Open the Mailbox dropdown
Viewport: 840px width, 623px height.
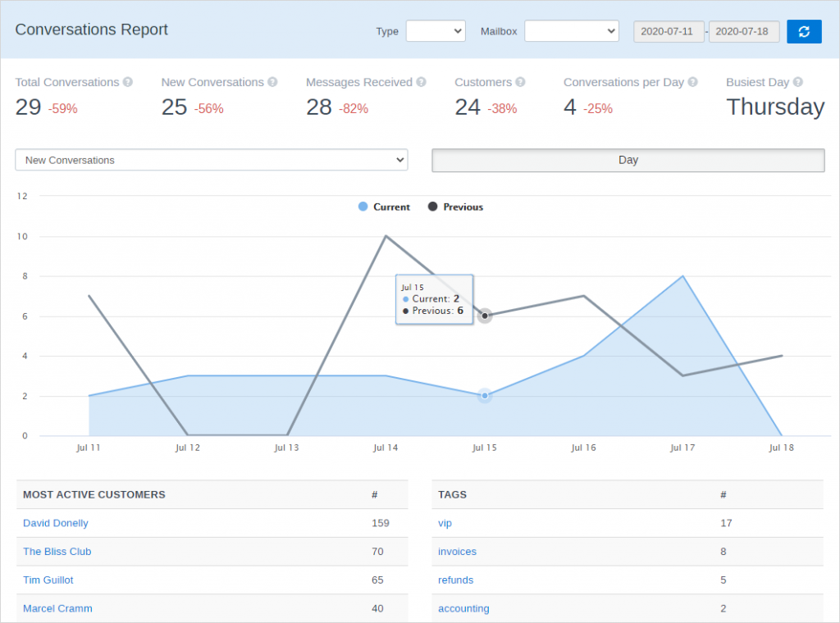pos(571,30)
